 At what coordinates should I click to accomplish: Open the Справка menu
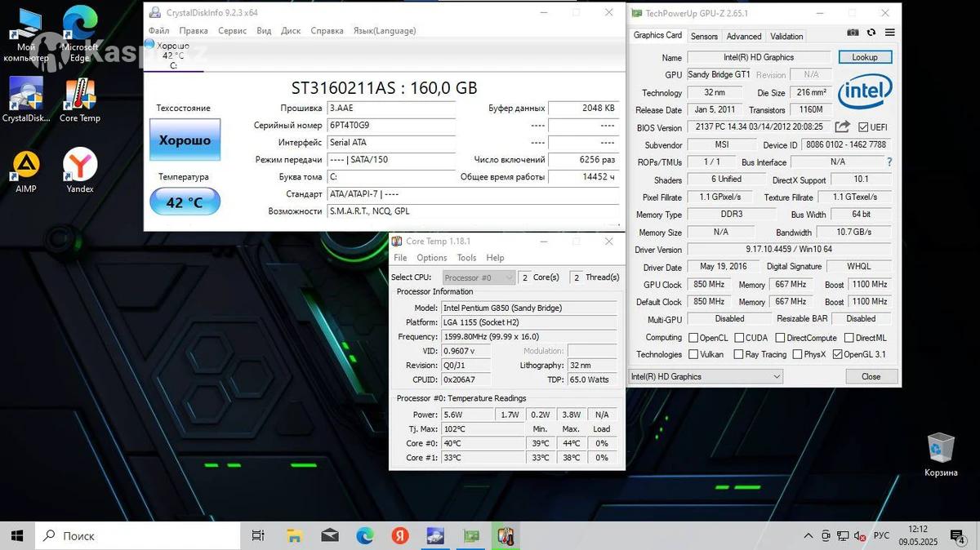tap(327, 30)
